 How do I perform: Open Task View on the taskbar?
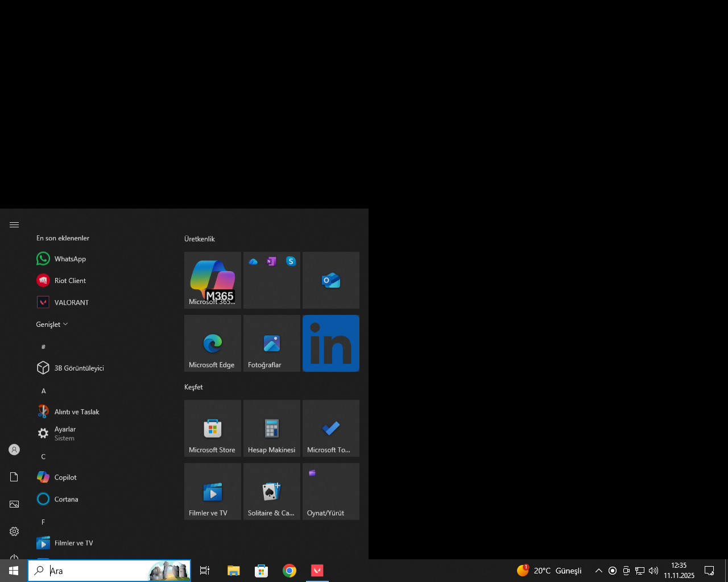205,571
